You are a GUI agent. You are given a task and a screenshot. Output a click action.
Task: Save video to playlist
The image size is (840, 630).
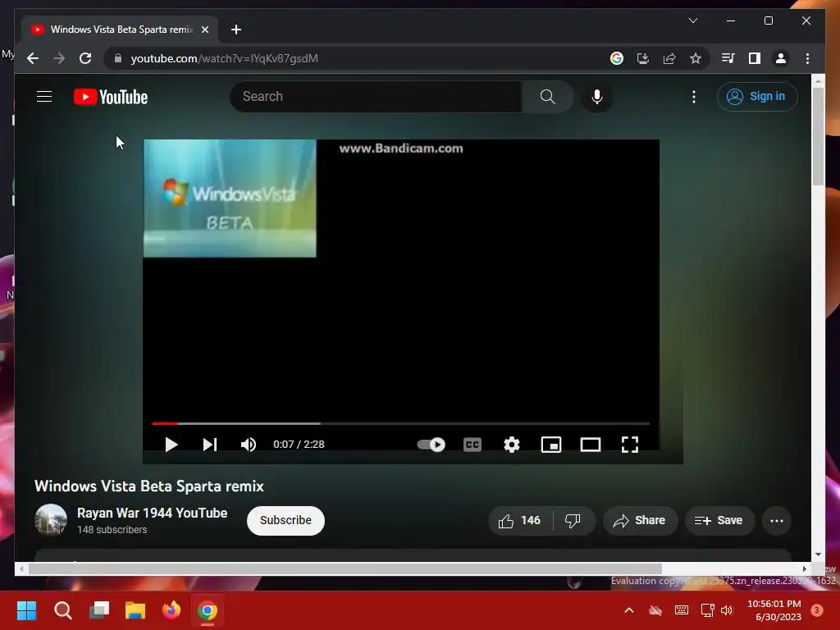pyautogui.click(x=719, y=520)
